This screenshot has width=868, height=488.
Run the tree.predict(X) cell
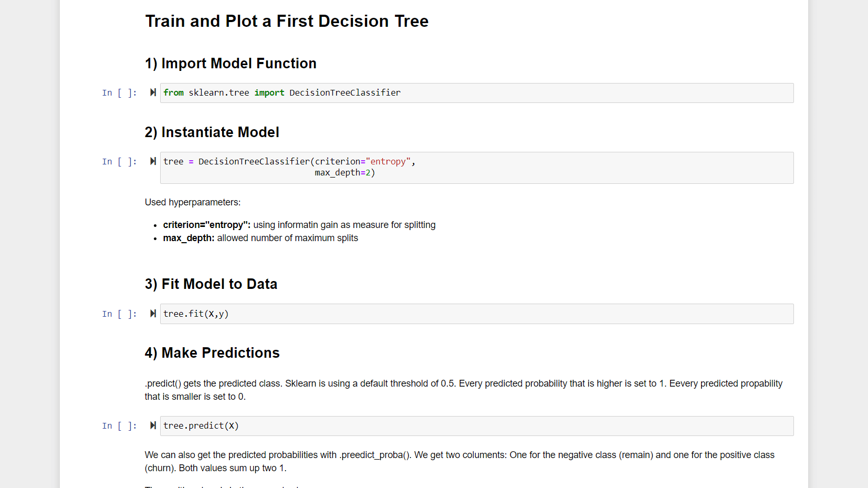point(153,425)
